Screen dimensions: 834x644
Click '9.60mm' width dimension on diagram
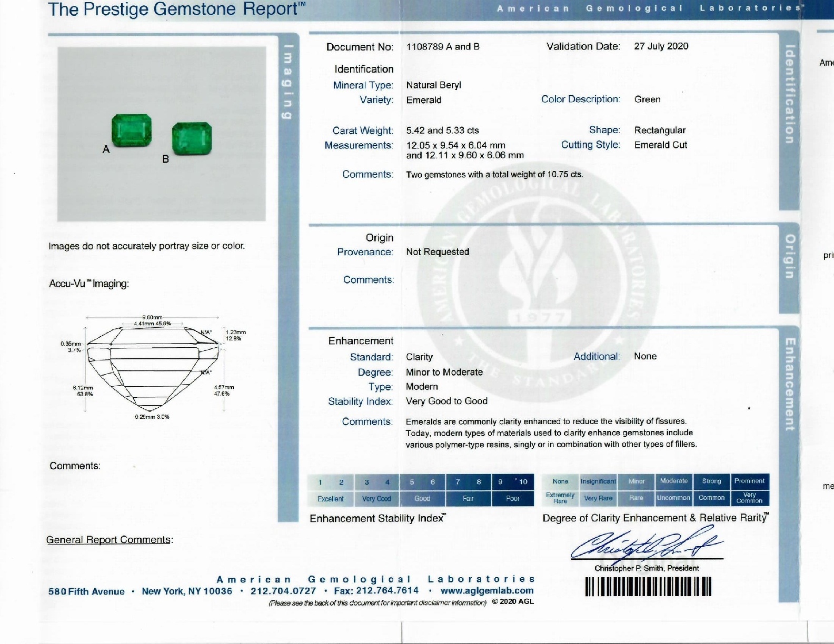[x=152, y=317]
